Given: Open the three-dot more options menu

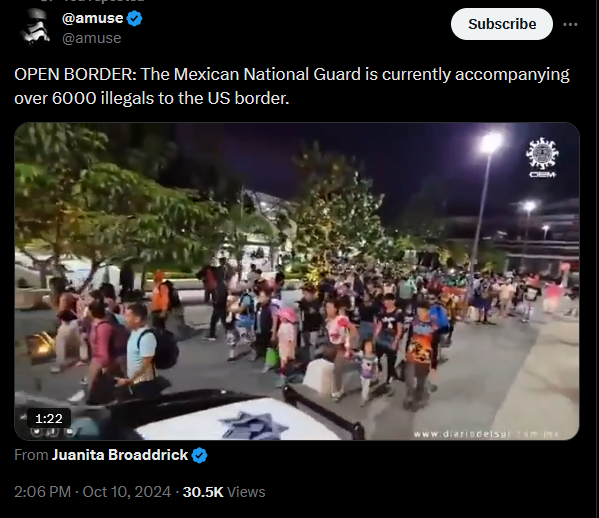Looking at the screenshot, I should click(570, 24).
